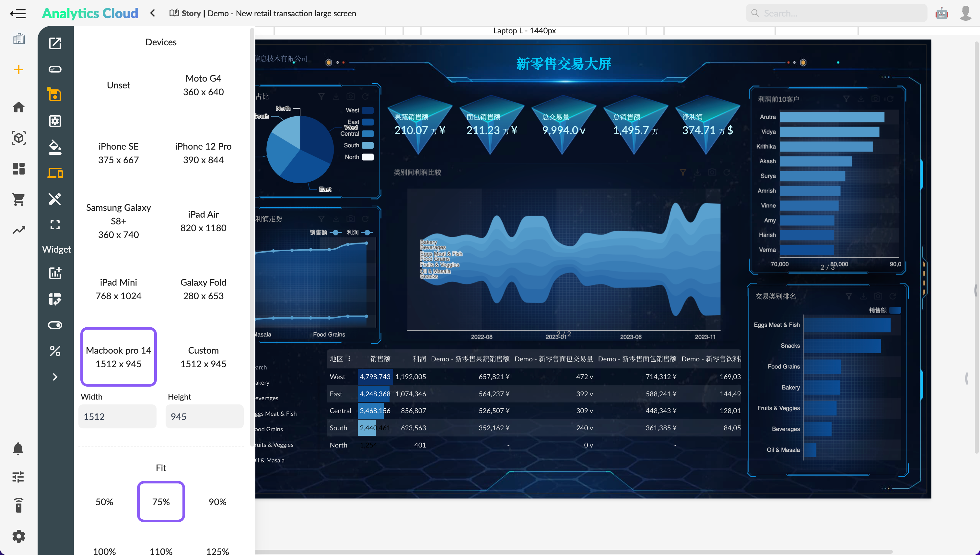Screen dimensions: 980x555
Task: Collapse the menu using the top-left hamburger arrow
Action: pyautogui.click(x=17, y=13)
